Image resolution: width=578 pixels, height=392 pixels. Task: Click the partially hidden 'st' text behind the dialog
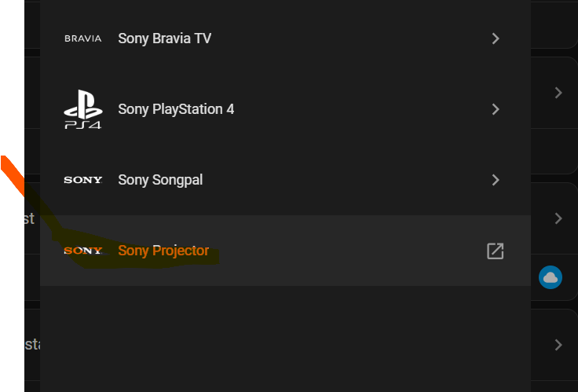(x=29, y=218)
